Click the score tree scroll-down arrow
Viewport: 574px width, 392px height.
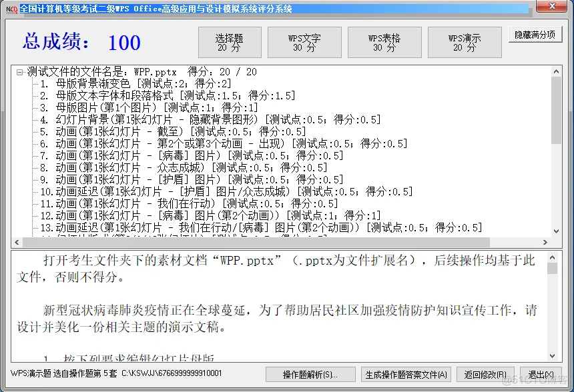pyautogui.click(x=557, y=231)
